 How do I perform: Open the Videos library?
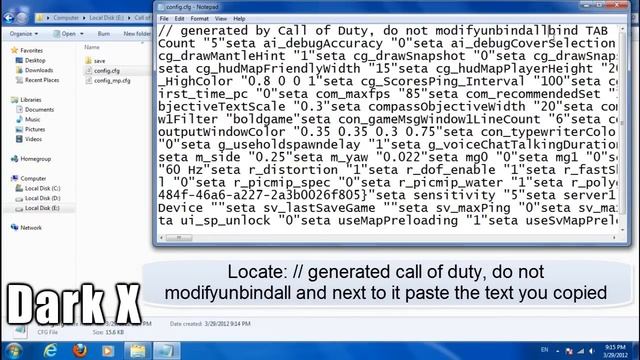point(33,139)
